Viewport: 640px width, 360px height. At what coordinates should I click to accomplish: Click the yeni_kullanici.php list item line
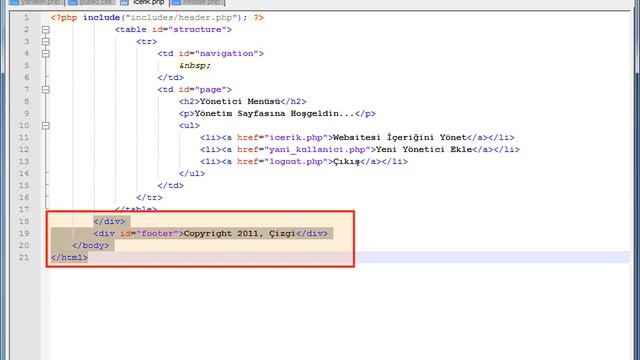click(x=360, y=149)
